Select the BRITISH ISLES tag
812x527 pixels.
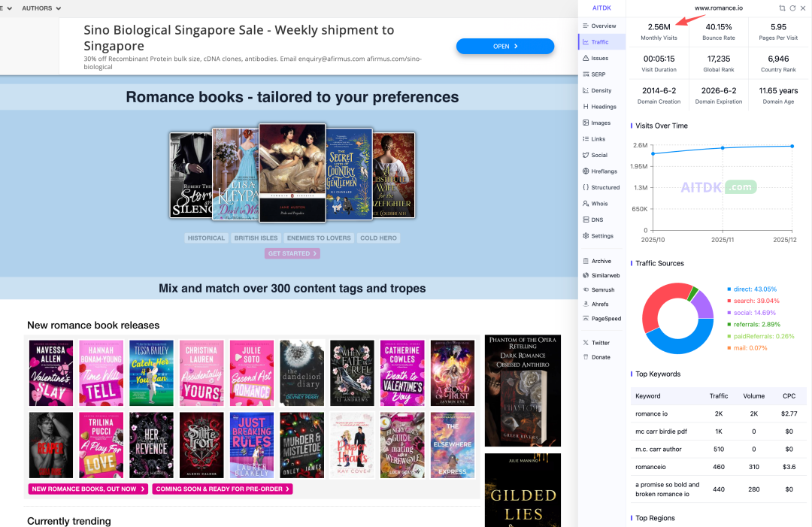pyautogui.click(x=256, y=238)
